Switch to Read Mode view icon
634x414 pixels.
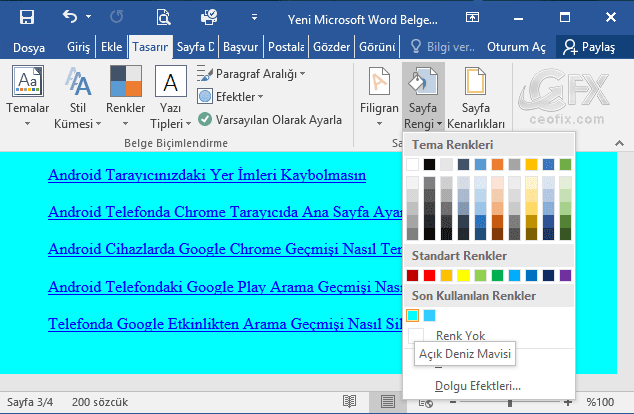click(x=349, y=401)
